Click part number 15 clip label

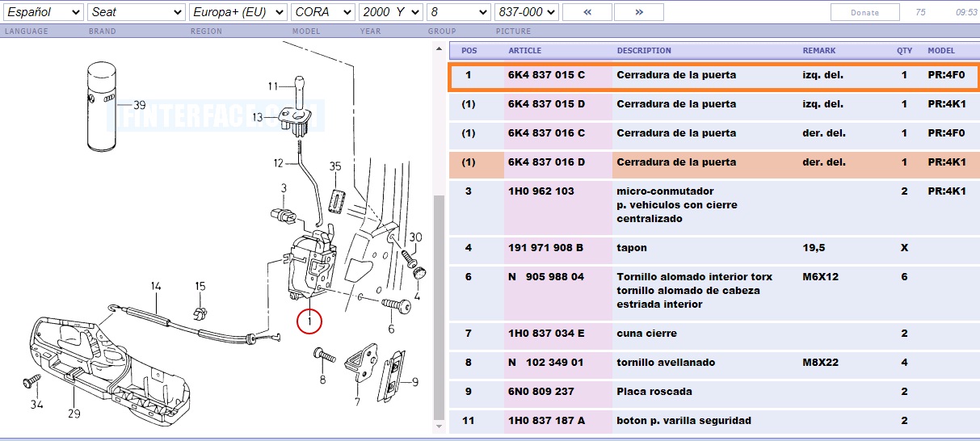(x=200, y=286)
